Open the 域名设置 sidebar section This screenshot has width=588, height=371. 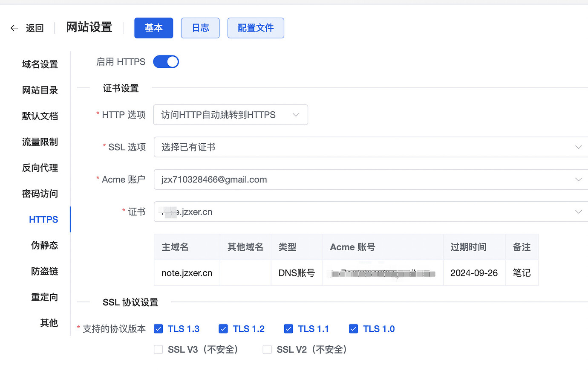tap(40, 64)
